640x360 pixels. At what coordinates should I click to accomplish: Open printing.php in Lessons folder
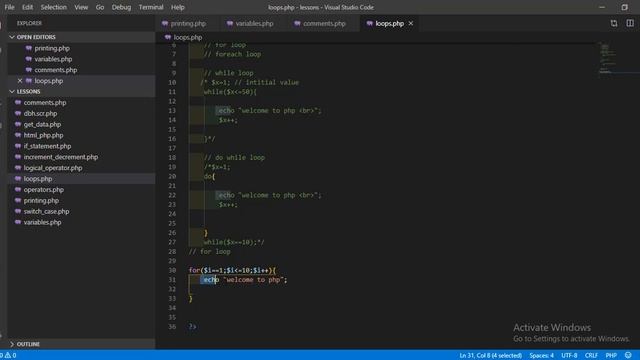point(41,200)
